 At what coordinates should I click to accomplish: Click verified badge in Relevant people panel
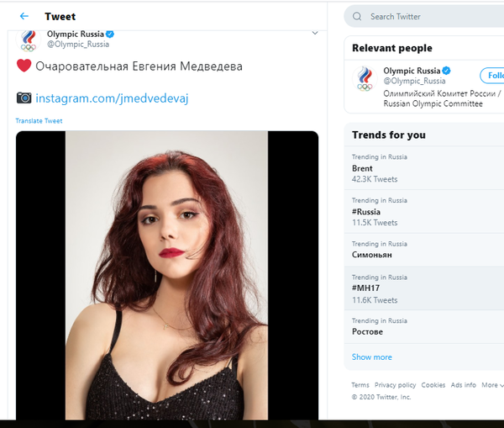click(447, 71)
